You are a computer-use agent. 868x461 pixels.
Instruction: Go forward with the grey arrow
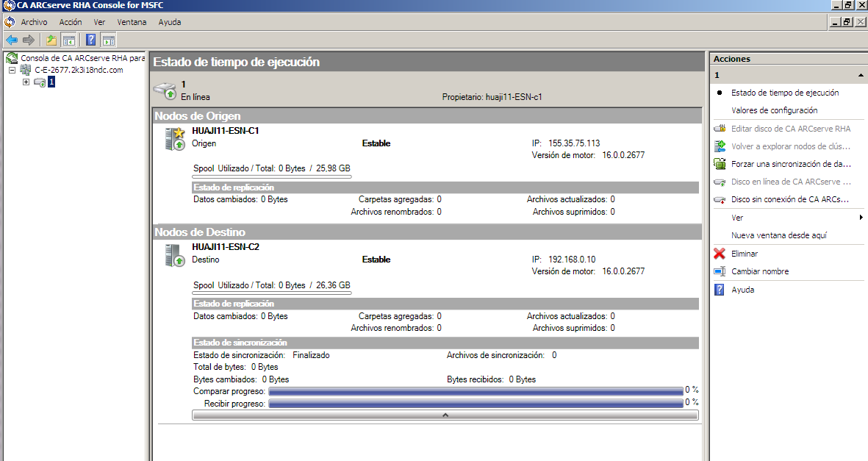tap(29, 40)
